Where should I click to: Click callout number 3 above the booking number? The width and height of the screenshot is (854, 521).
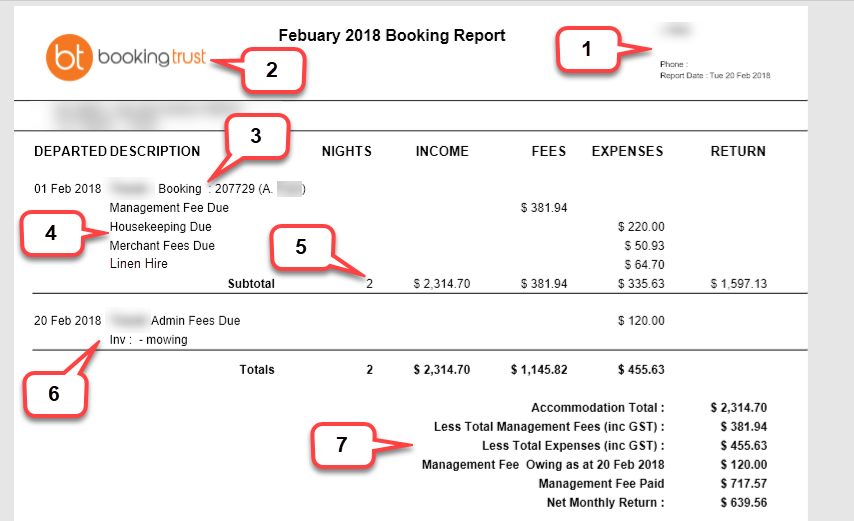(255, 137)
